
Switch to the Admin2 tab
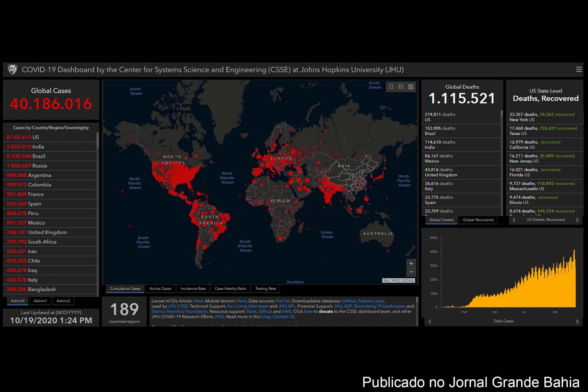63,301
